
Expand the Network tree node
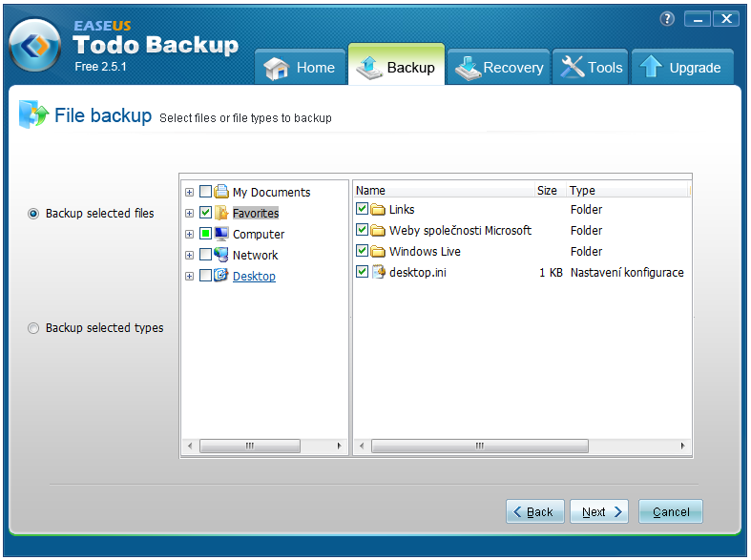[x=189, y=255]
